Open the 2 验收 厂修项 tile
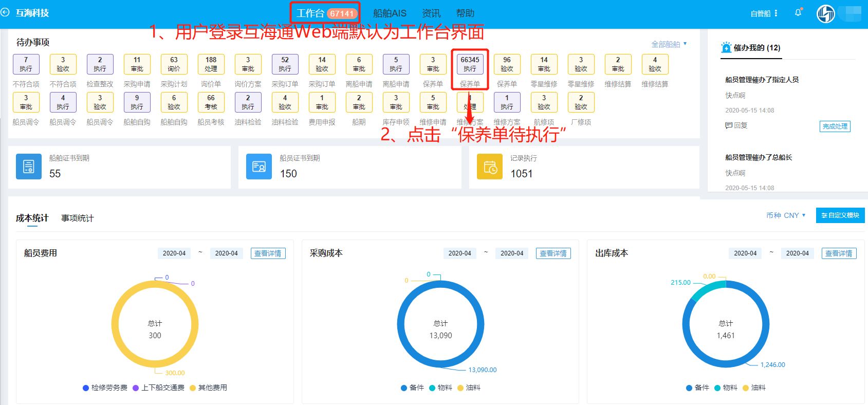868x405 pixels. (581, 102)
